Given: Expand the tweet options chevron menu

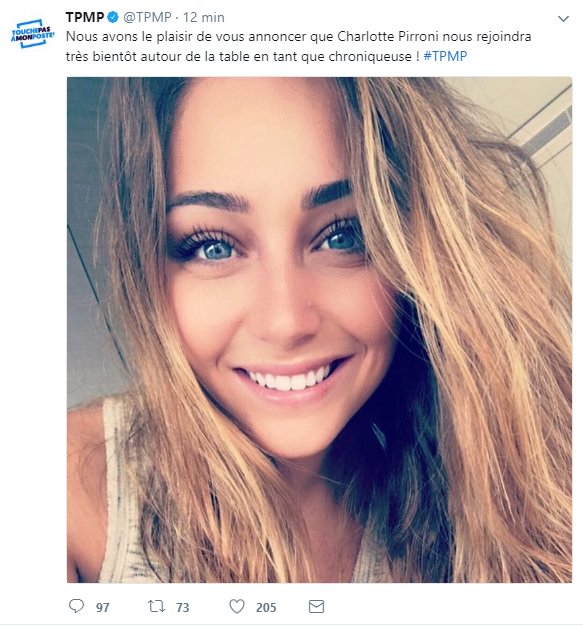Looking at the screenshot, I should point(563,18).
